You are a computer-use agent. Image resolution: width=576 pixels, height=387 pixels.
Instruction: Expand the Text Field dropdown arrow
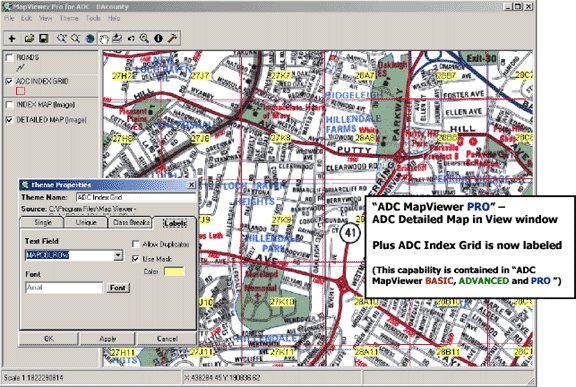118,255
